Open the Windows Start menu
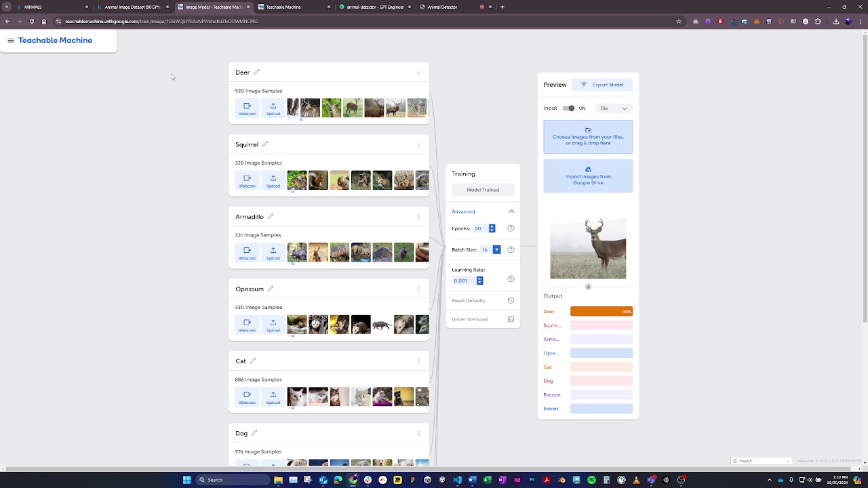868x488 pixels. pyautogui.click(x=187, y=480)
